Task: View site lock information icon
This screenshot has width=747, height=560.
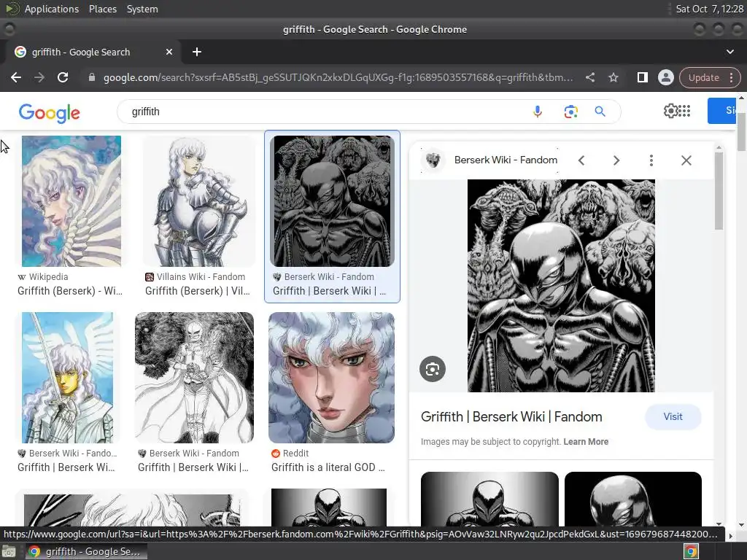Action: (x=92, y=77)
